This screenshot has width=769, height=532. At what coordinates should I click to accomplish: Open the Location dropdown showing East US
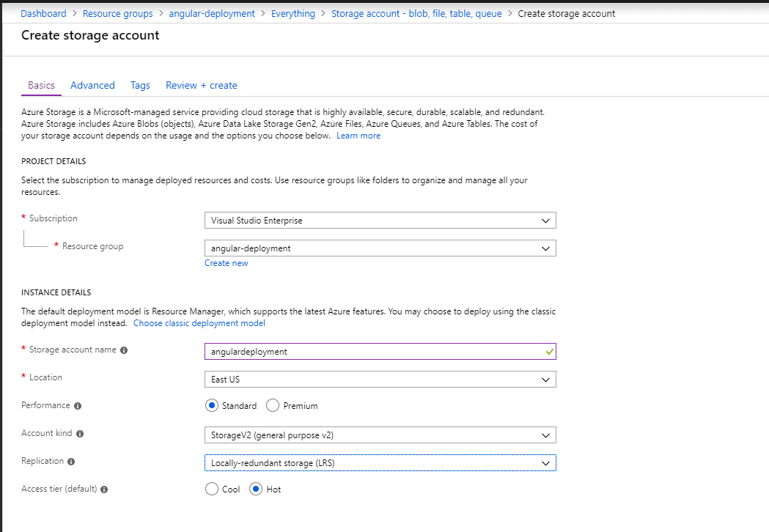pos(380,380)
